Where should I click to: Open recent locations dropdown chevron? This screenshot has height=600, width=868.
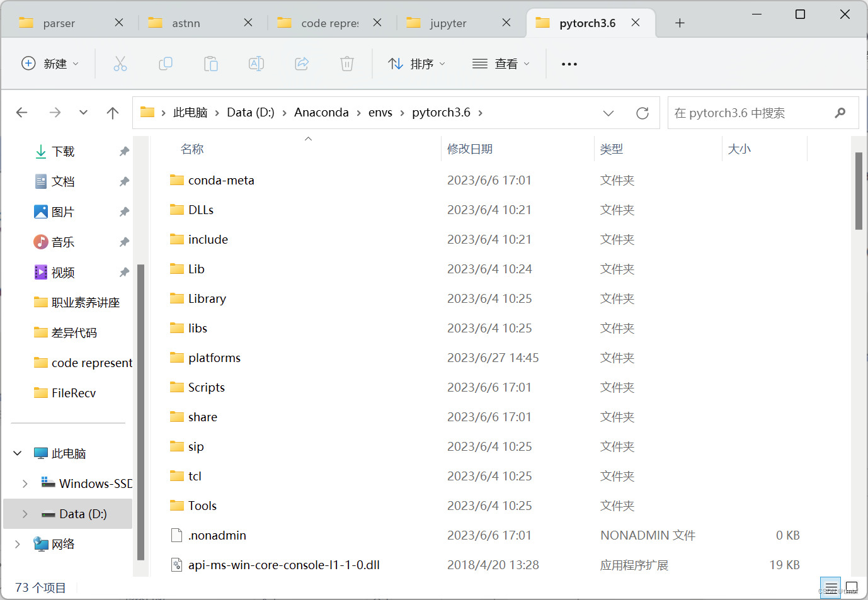[83, 113]
